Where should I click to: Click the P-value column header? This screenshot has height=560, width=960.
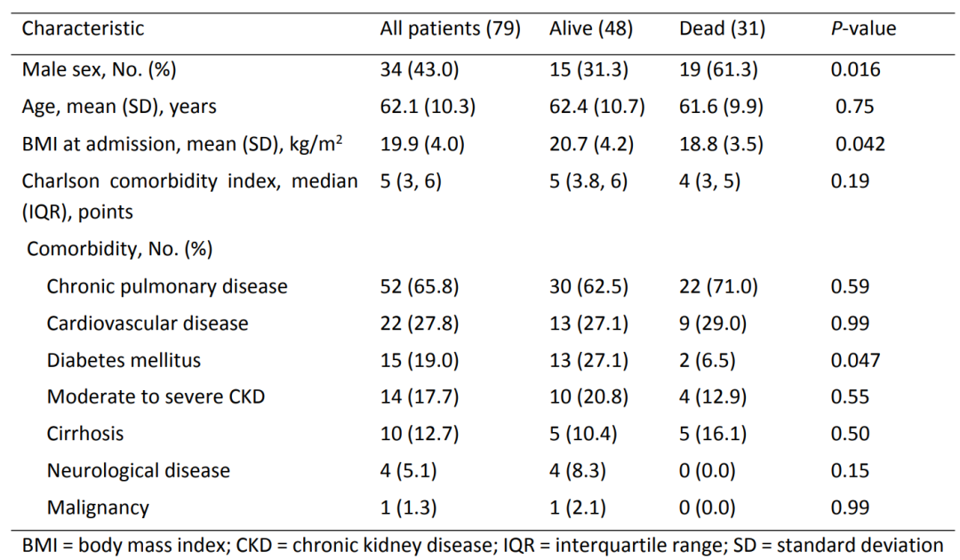tap(862, 28)
